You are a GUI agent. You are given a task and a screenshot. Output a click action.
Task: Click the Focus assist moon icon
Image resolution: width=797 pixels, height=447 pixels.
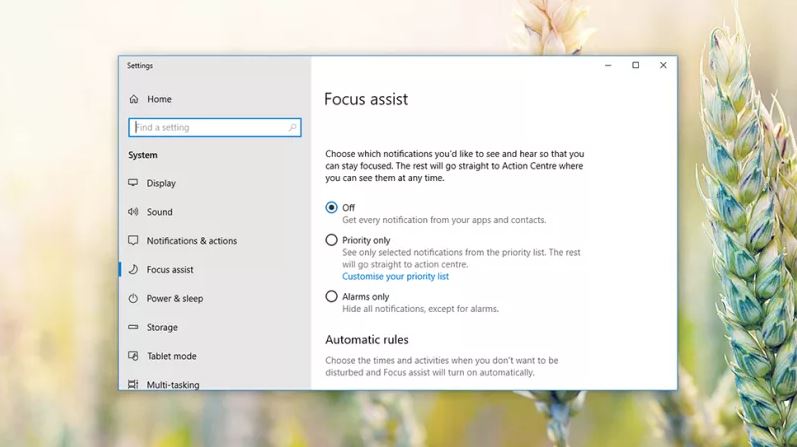tap(133, 270)
